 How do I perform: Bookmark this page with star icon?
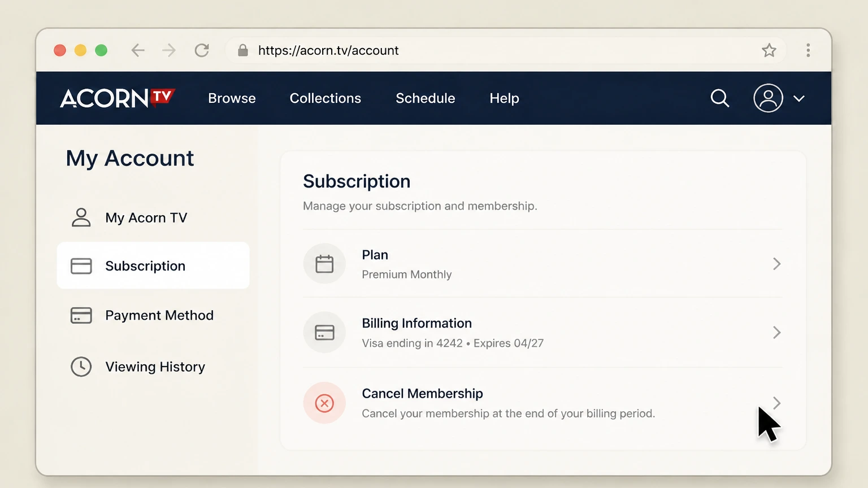tap(769, 50)
